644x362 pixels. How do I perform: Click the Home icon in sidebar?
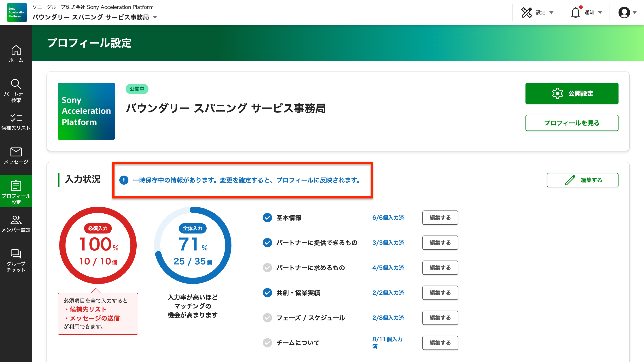[x=16, y=51]
